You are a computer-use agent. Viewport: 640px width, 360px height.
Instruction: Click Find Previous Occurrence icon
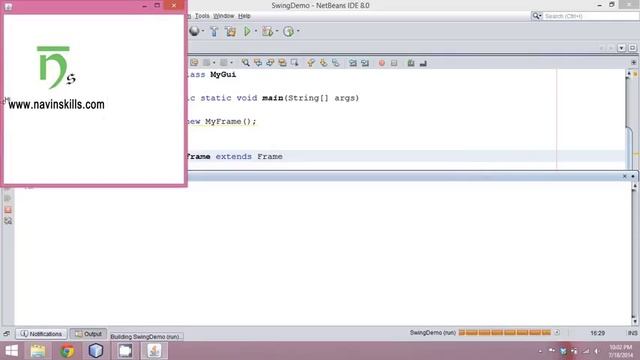(x=258, y=63)
